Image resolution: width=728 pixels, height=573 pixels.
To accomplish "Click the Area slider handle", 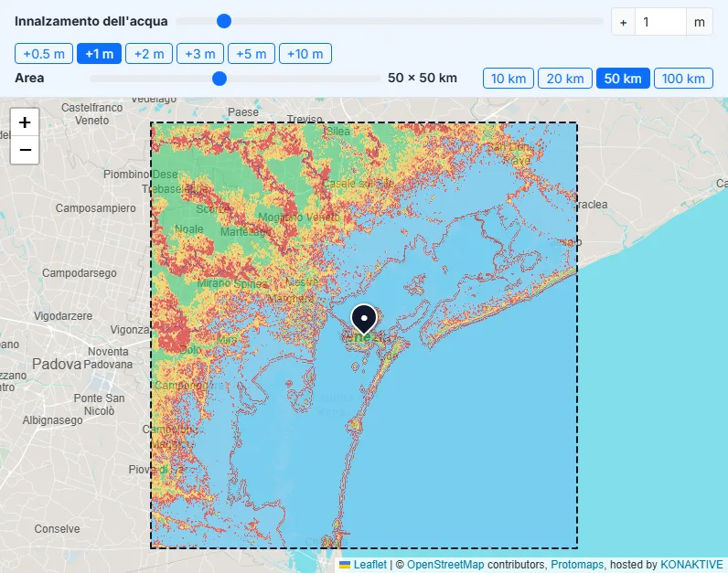I will [219, 79].
